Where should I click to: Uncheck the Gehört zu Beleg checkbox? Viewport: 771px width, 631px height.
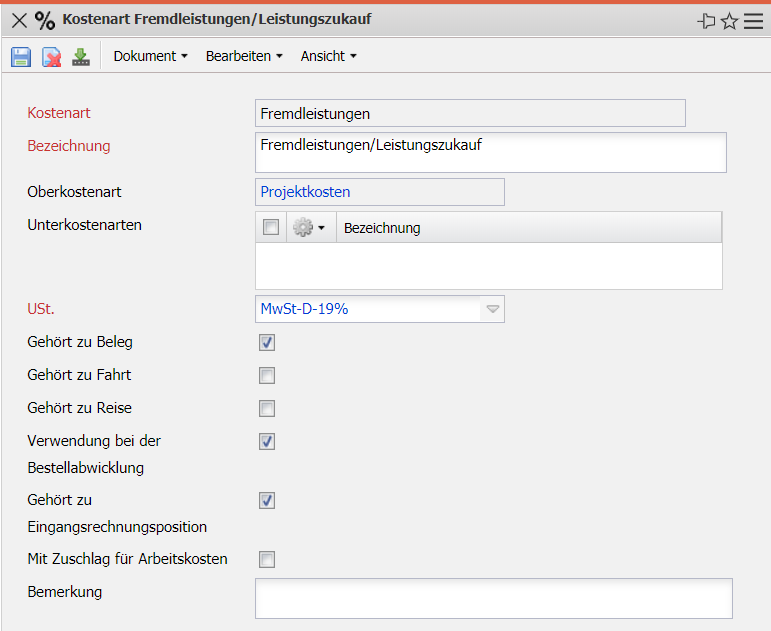267,343
